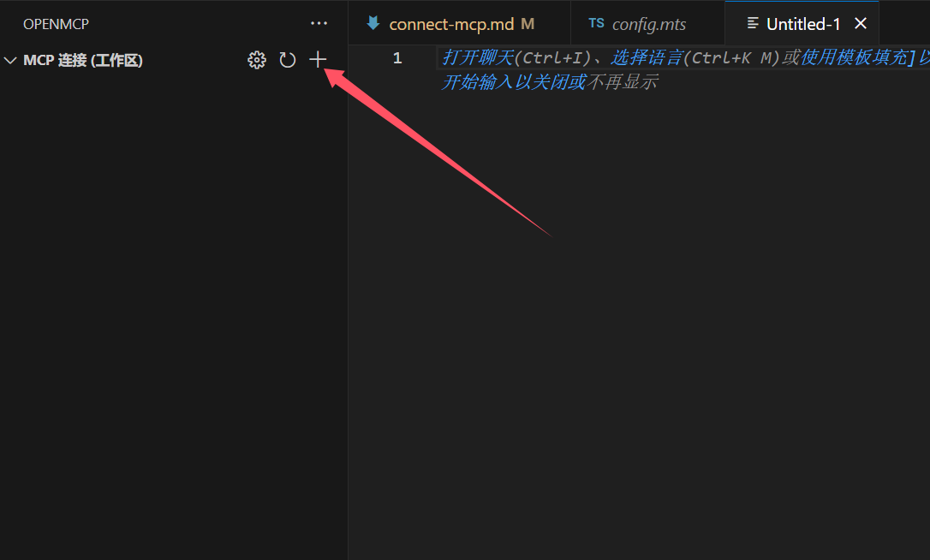Select the MCP 连接 (工作区) section header label

tap(83, 61)
